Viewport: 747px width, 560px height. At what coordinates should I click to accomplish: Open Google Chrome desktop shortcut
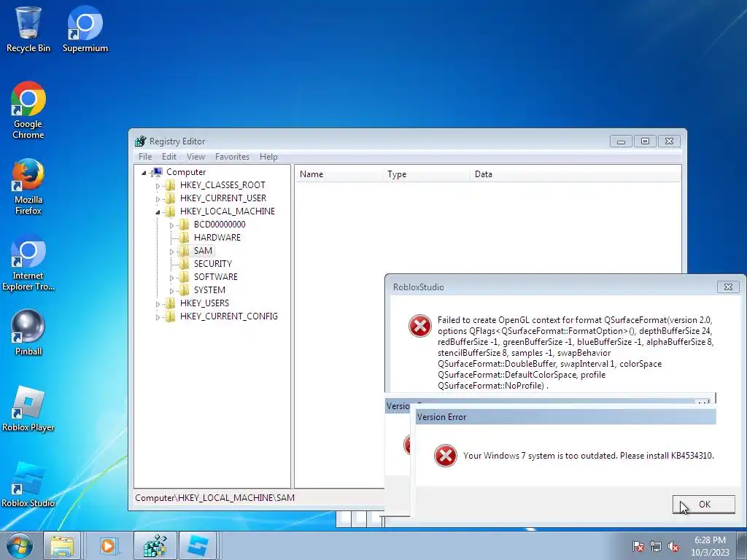pyautogui.click(x=28, y=111)
